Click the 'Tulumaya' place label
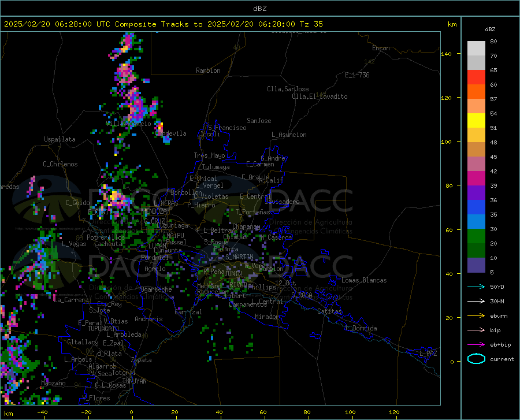The width and height of the screenshot is (520, 420). point(216,167)
